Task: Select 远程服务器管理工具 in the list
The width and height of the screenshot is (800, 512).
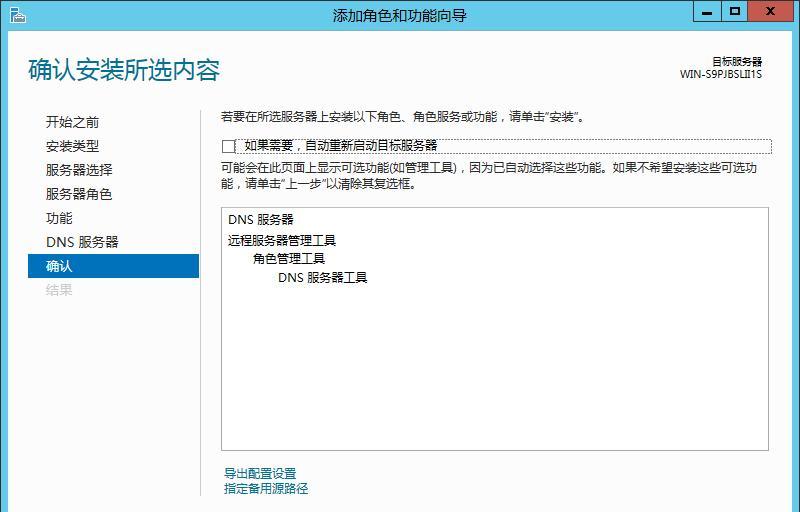Action: tap(282, 240)
